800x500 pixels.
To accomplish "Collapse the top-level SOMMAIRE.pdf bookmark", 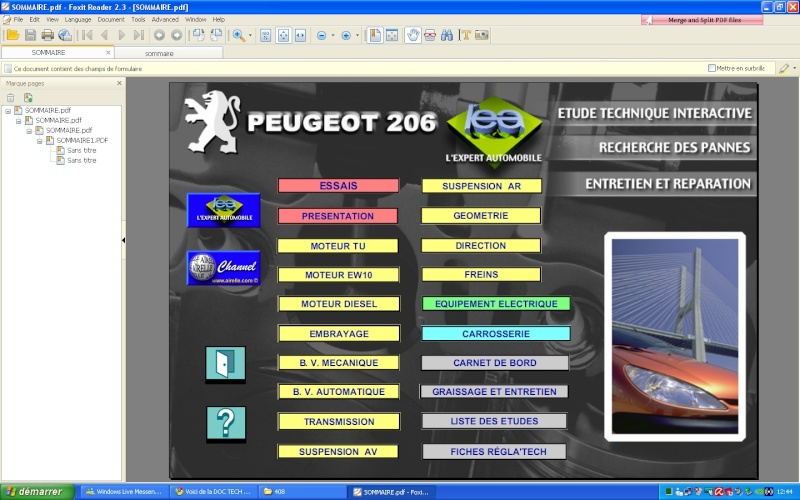I will coord(8,111).
